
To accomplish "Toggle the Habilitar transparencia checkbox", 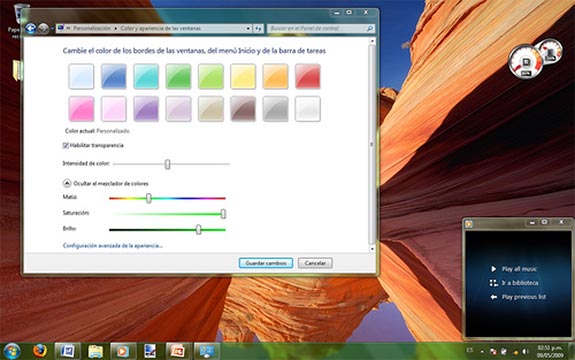I will [x=66, y=146].
